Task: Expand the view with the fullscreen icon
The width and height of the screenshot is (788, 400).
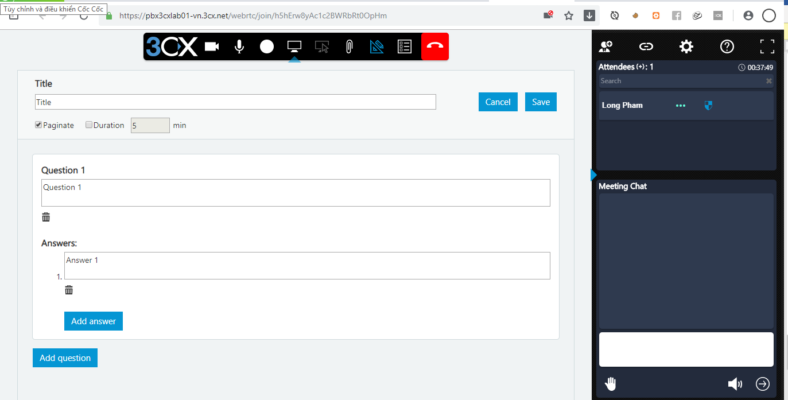Action: [x=767, y=46]
